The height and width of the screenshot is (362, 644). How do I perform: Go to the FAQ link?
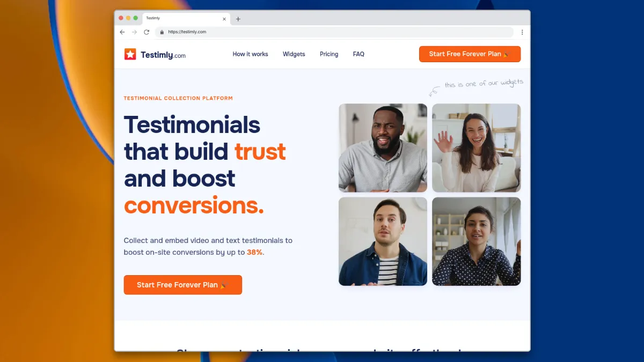[x=358, y=54]
